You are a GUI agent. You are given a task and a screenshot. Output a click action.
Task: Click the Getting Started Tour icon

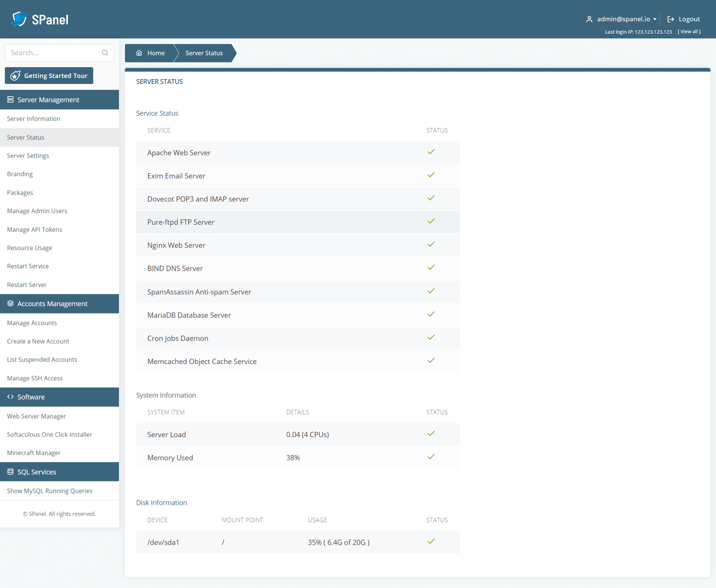pos(15,76)
